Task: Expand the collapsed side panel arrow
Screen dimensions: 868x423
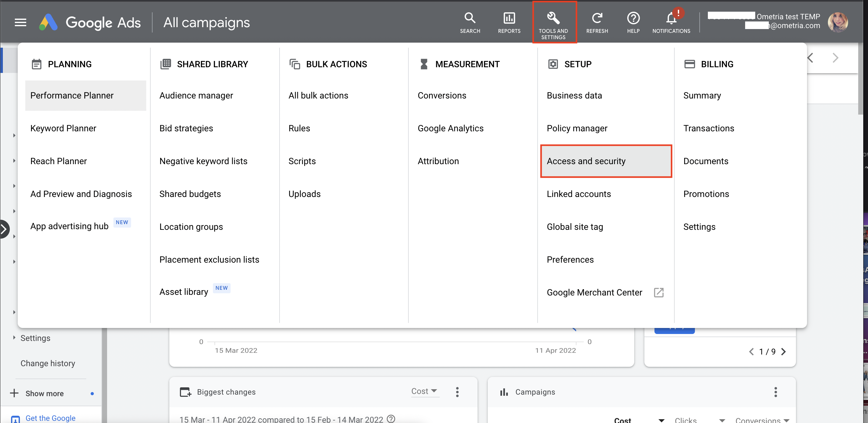Action: click(x=4, y=229)
